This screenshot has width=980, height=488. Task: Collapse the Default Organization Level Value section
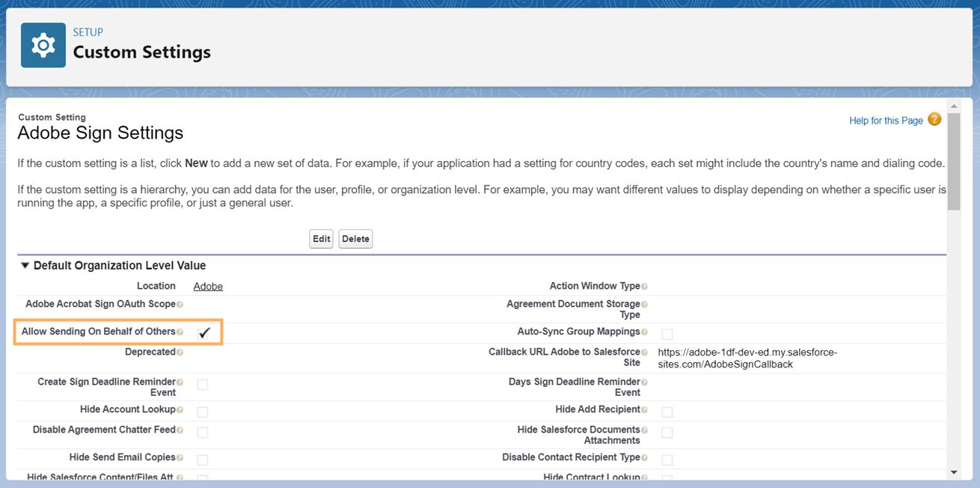tap(25, 266)
